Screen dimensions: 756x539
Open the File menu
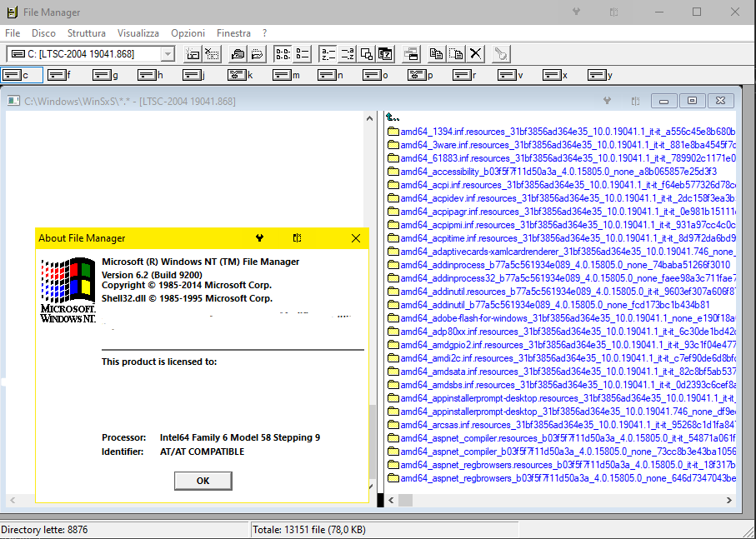(13, 33)
